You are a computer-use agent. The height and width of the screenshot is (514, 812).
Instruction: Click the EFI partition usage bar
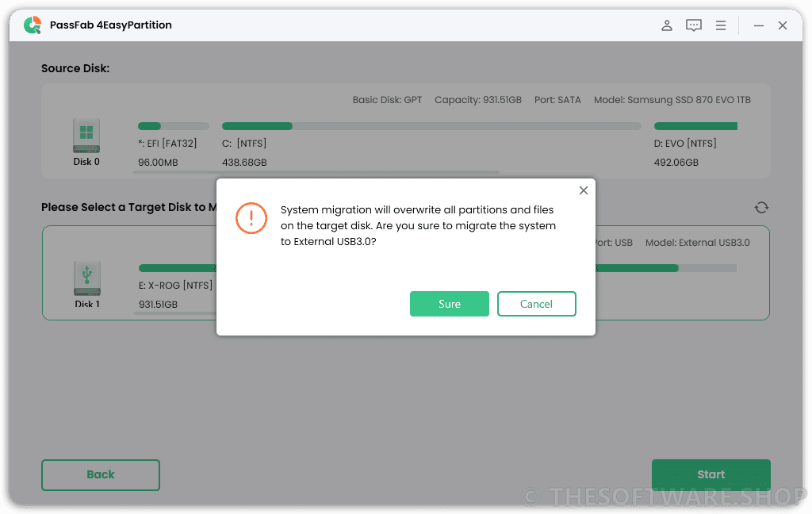(174, 126)
